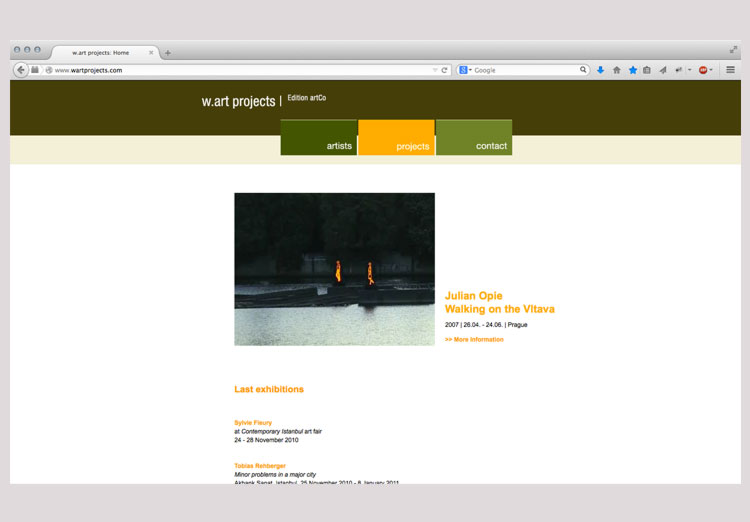The height and width of the screenshot is (522, 750).
Task: Click the arrow toolbar icon left of AdBlock
Action: [x=678, y=70]
